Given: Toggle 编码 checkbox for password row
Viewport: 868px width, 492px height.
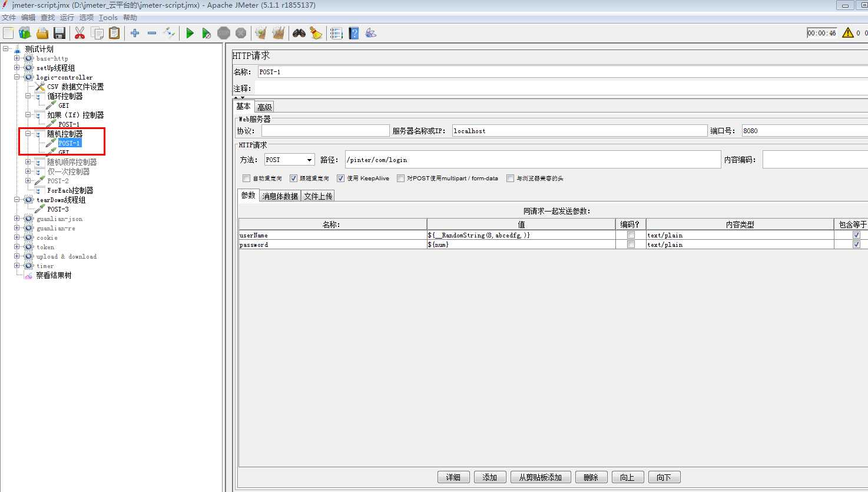Looking at the screenshot, I should pos(631,245).
